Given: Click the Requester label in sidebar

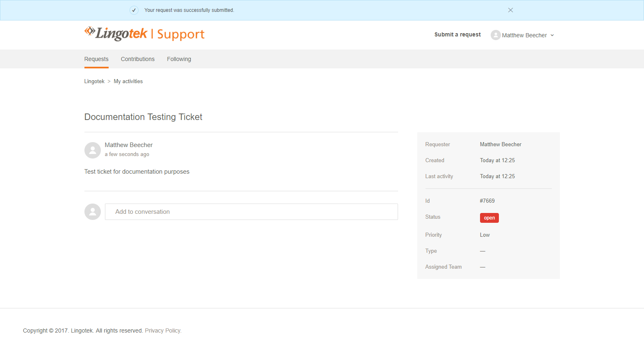Looking at the screenshot, I should coord(437,145).
